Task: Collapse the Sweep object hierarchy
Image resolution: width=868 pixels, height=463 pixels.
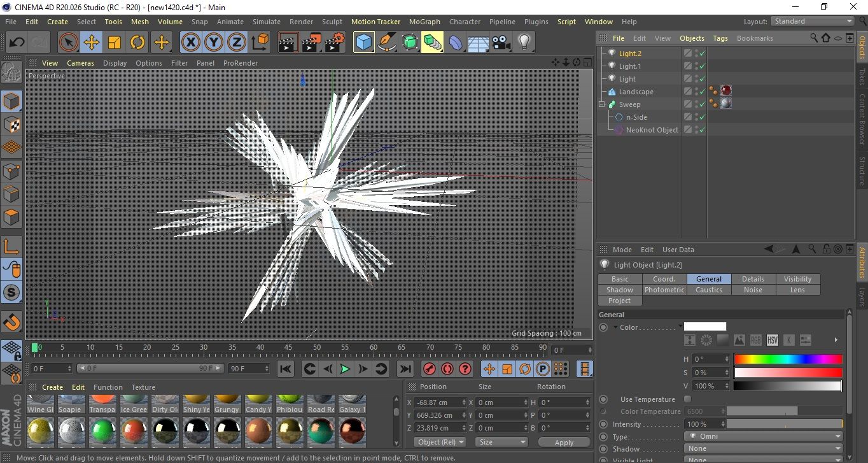Action: (x=602, y=104)
